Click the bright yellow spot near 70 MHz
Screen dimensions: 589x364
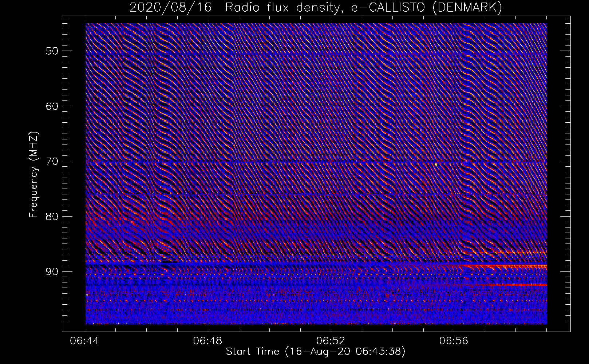pyautogui.click(x=436, y=165)
